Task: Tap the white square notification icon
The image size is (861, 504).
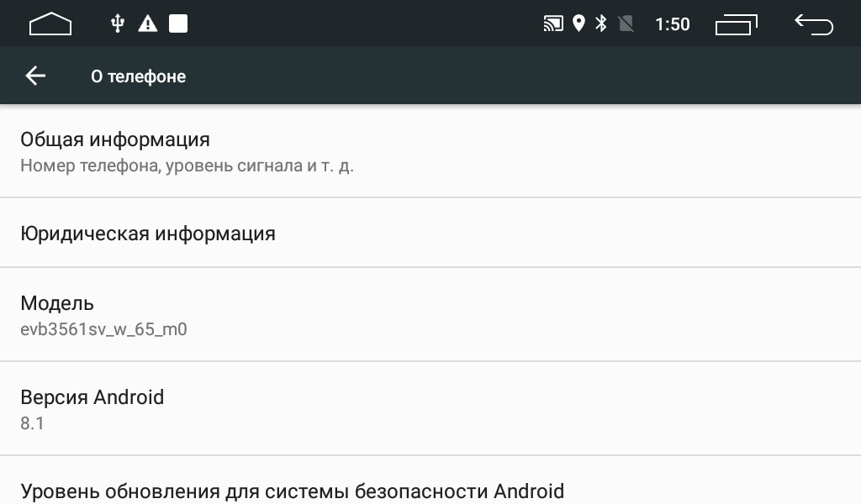Action: tap(178, 24)
